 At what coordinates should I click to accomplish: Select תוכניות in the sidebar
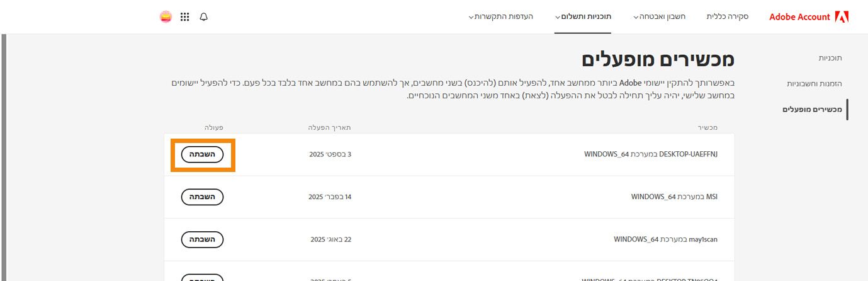pyautogui.click(x=830, y=58)
